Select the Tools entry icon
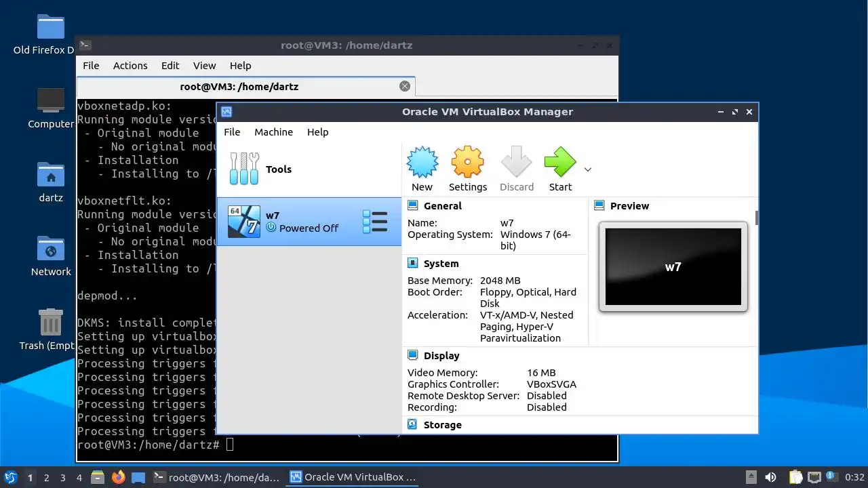 (x=244, y=169)
